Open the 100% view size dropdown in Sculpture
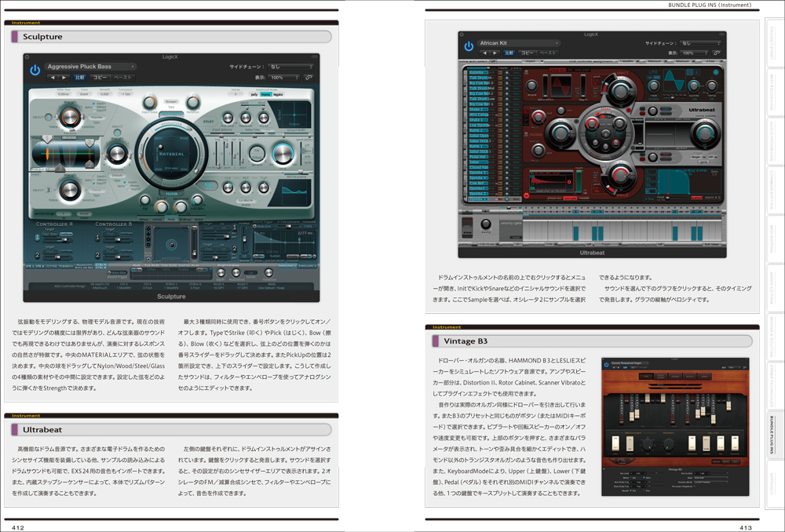Screen dimensions: 785x532 [283, 78]
